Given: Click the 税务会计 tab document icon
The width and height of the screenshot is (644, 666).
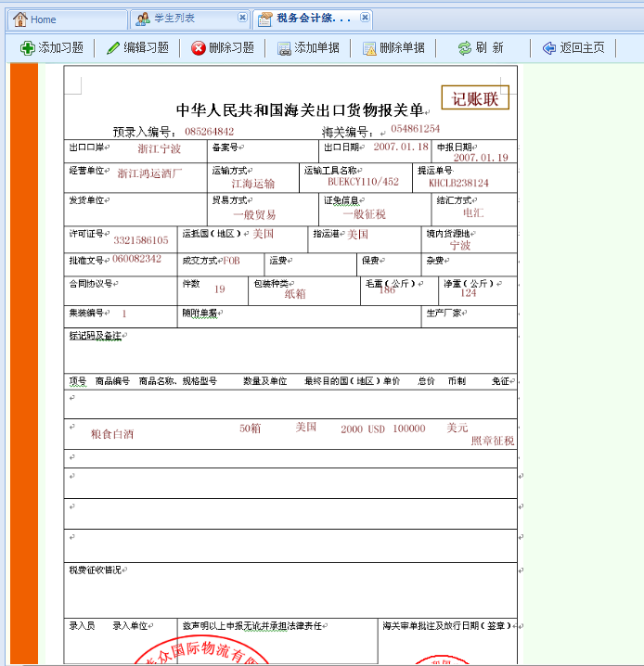Looking at the screenshot, I should tap(264, 19).
